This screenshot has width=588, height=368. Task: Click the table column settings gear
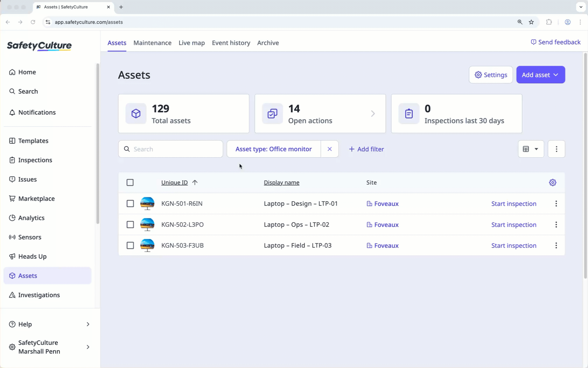click(x=553, y=182)
